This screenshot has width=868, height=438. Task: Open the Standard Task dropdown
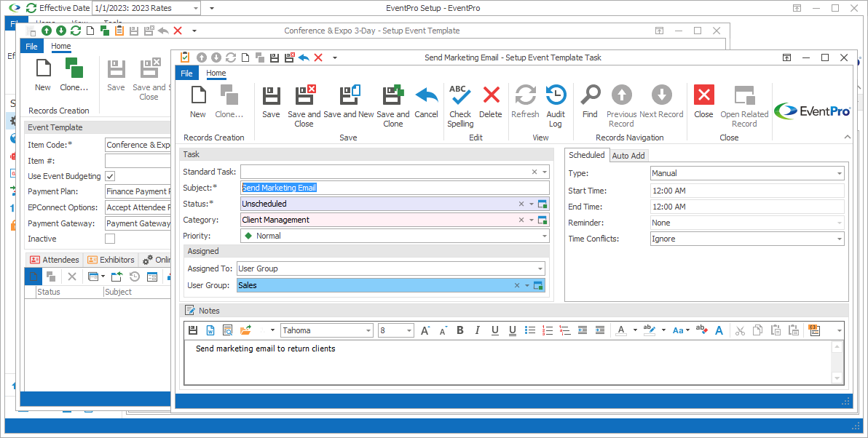pyautogui.click(x=545, y=172)
